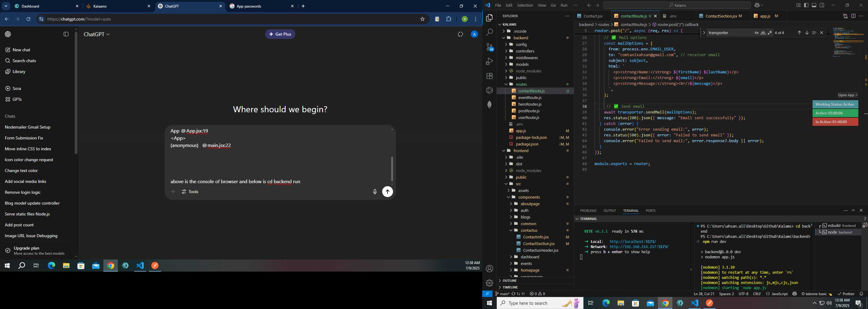Screen dimensions: 868x309
Task: Click the ChatGPT sidebar scrollbar thumb
Action: click(76, 93)
